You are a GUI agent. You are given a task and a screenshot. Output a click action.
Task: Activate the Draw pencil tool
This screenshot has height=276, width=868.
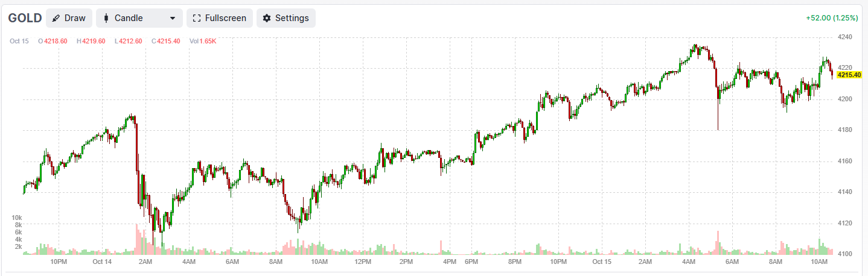[x=69, y=18]
